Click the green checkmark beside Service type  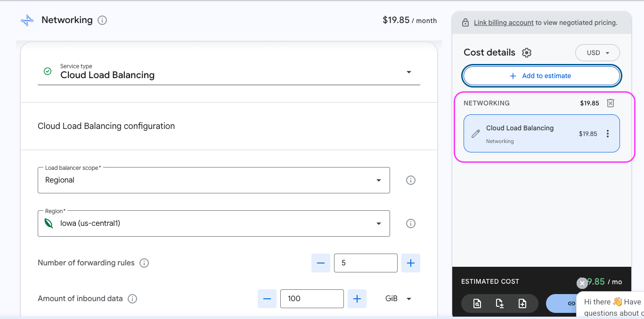[48, 72]
